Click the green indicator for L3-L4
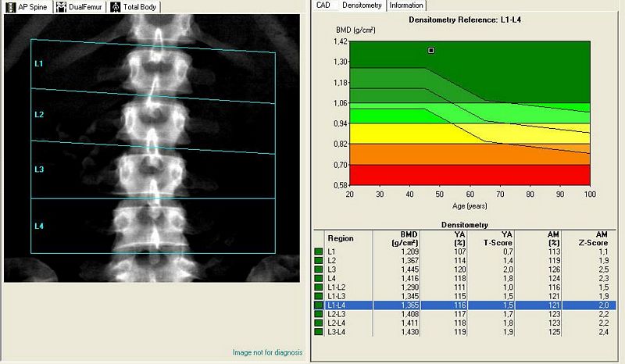Image resolution: width=625 pixels, height=364 pixels. coord(318,332)
